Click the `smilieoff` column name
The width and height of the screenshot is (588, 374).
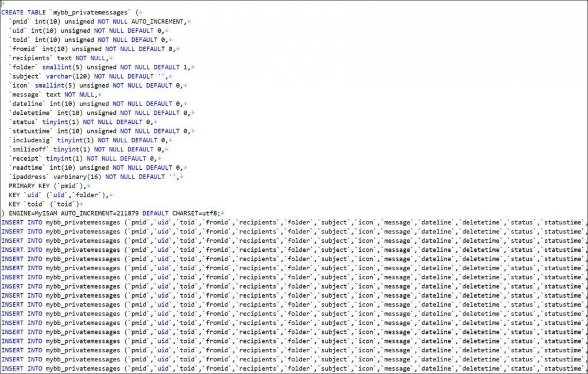click(29, 149)
